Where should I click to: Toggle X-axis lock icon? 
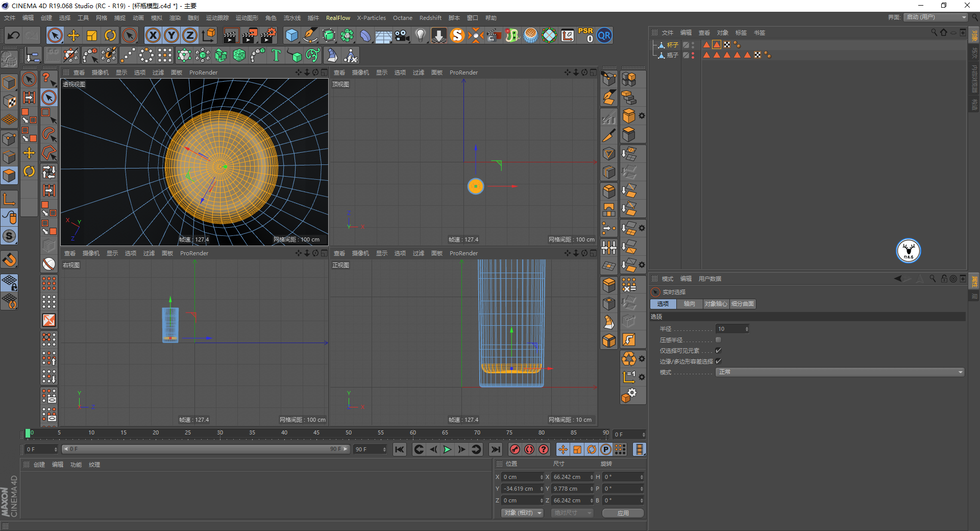[153, 35]
